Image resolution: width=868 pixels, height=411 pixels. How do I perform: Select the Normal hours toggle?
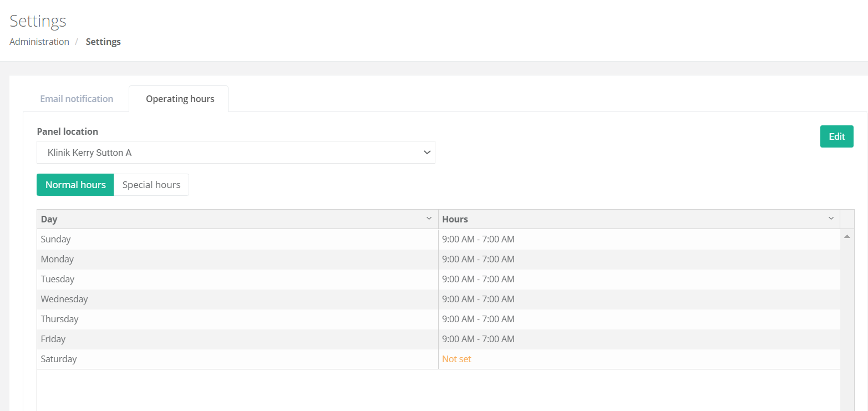pyautogui.click(x=75, y=185)
